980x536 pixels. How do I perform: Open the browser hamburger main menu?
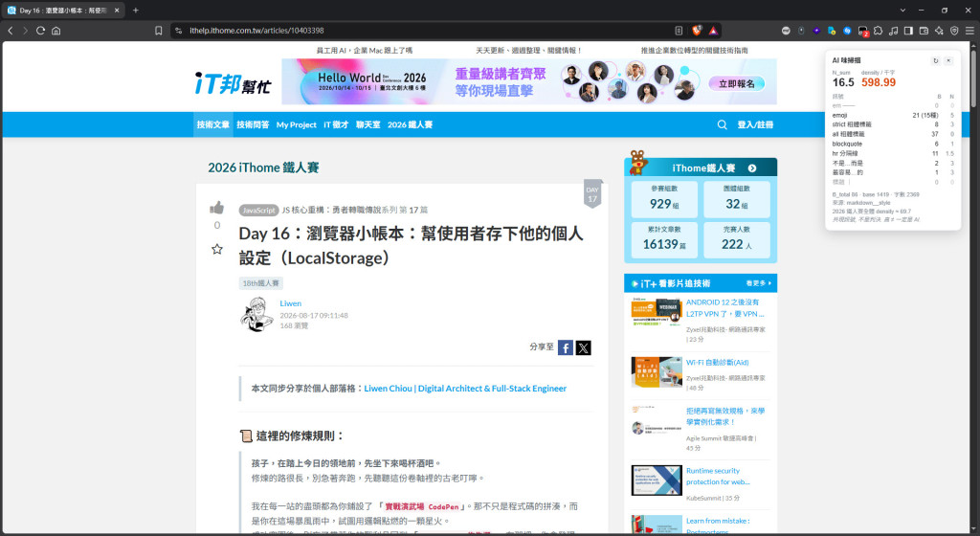[969, 30]
